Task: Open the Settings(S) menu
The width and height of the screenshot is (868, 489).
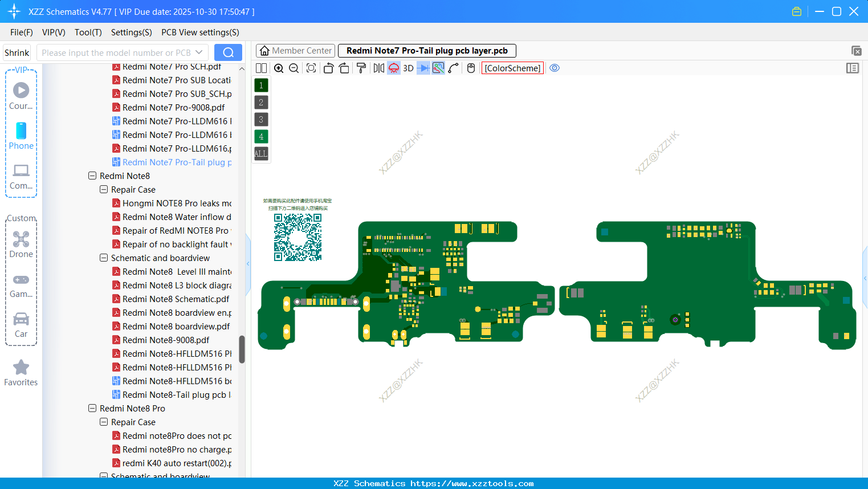Action: point(131,32)
